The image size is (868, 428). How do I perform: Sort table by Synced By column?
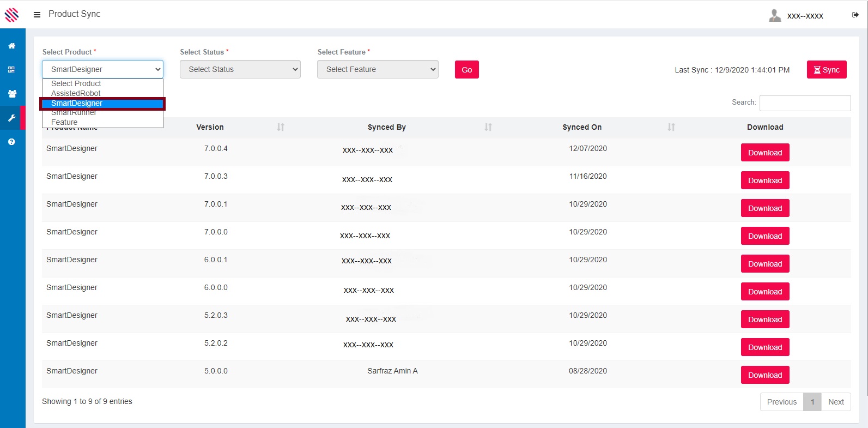[488, 127]
